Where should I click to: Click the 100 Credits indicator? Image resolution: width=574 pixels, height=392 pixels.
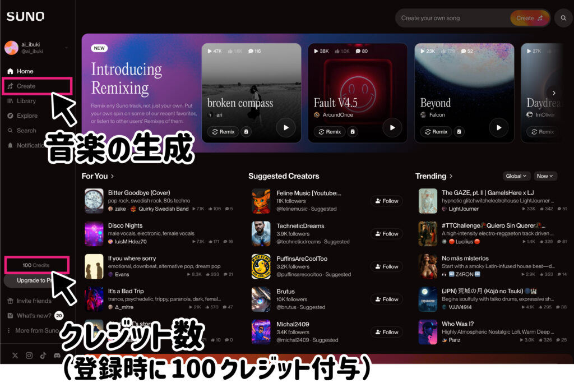(x=36, y=265)
